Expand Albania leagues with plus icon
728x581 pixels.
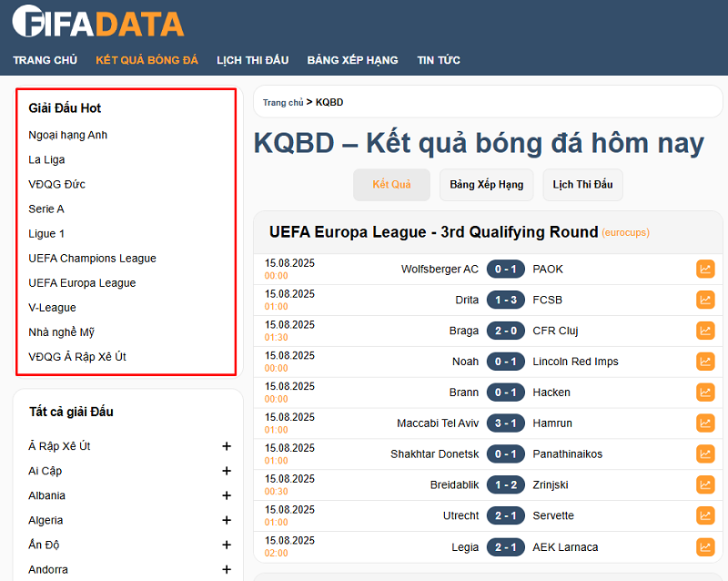(227, 495)
